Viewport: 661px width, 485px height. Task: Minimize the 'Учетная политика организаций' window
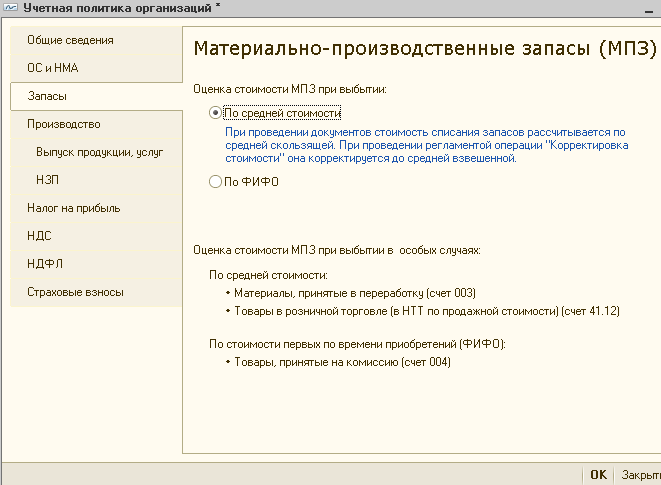coord(649,10)
